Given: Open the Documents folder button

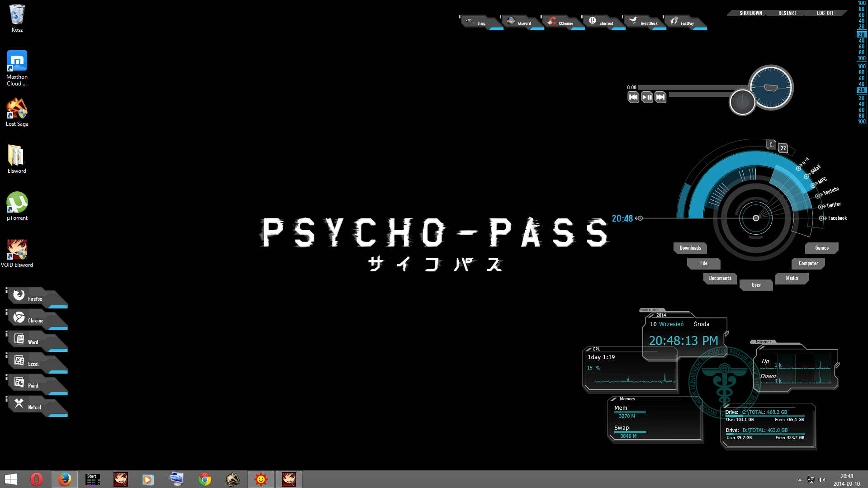Looking at the screenshot, I should coord(720,278).
